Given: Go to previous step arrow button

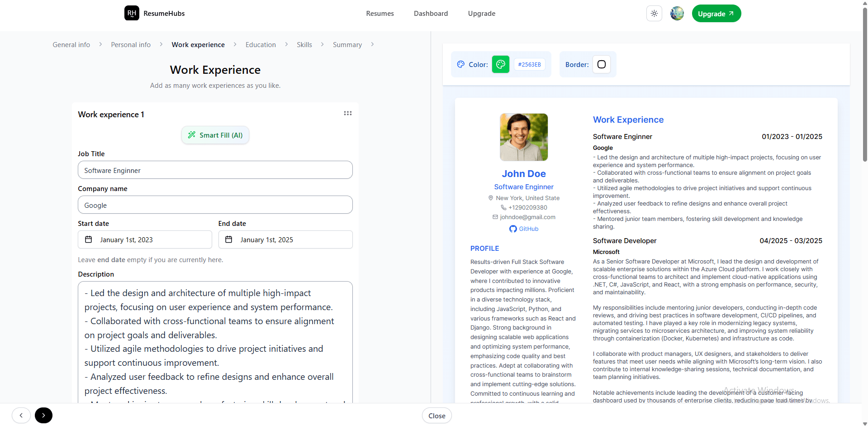Looking at the screenshot, I should 21,415.
